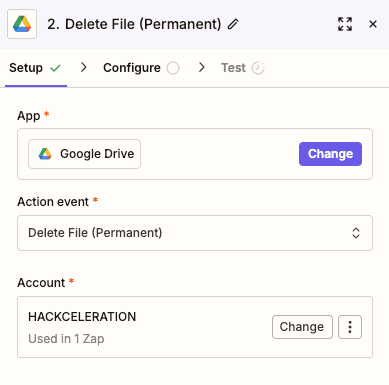Expand the panel to full screen
This screenshot has width=389, height=385.
point(345,24)
